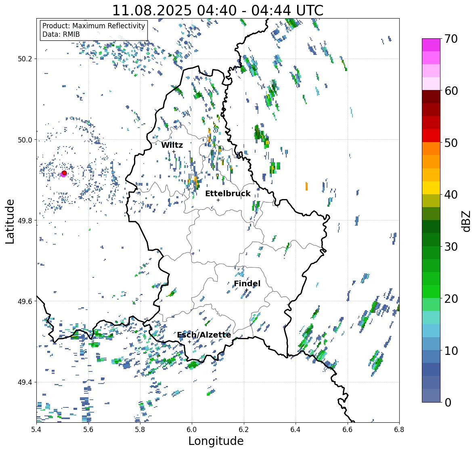The image size is (476, 451).
Task: Click the latitude tick label 49.4
Action: pos(25,382)
